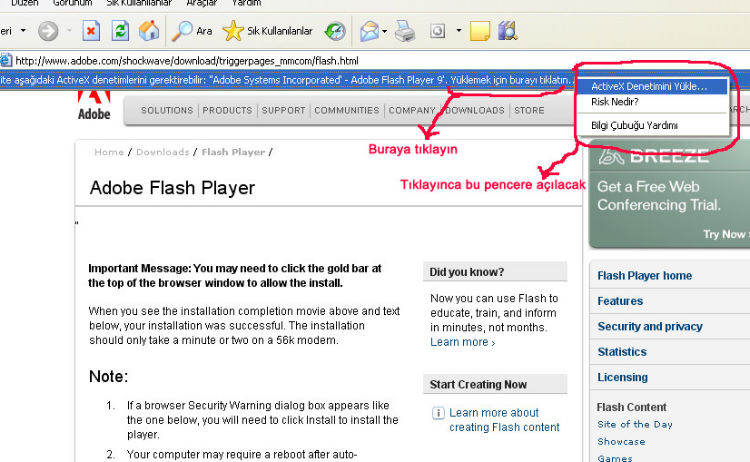Click the Adobe logo

point(94,106)
